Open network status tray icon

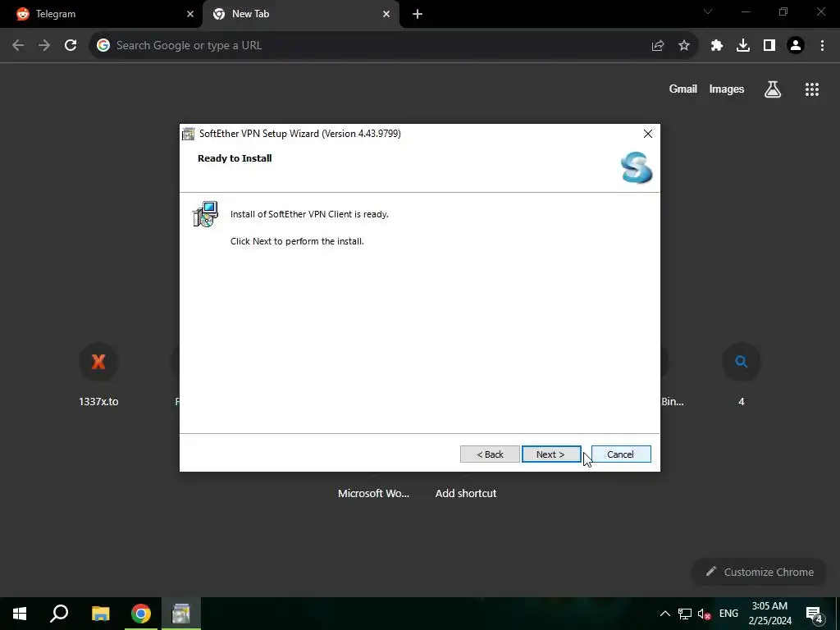685,614
